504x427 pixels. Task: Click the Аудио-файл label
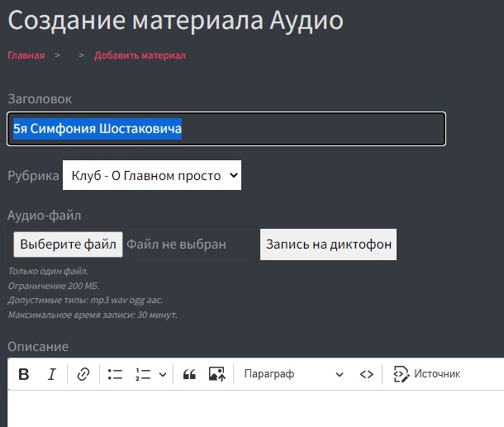pyautogui.click(x=45, y=216)
